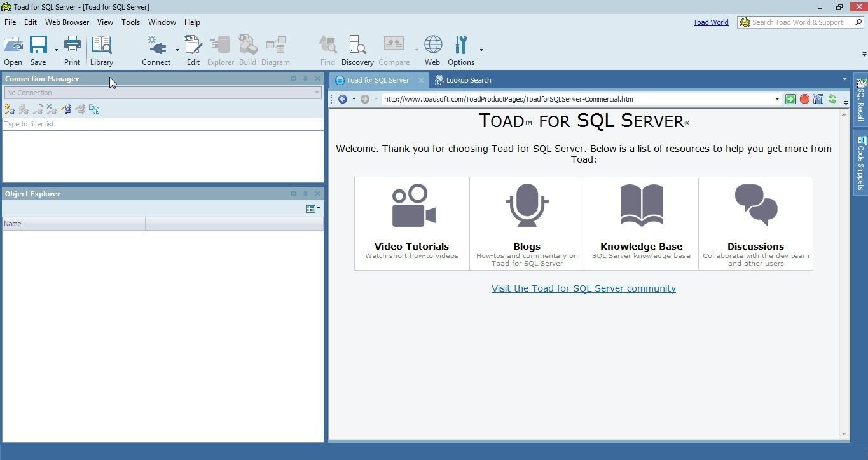Open the URL address history dropdown
The image size is (868, 460).
pos(776,99)
